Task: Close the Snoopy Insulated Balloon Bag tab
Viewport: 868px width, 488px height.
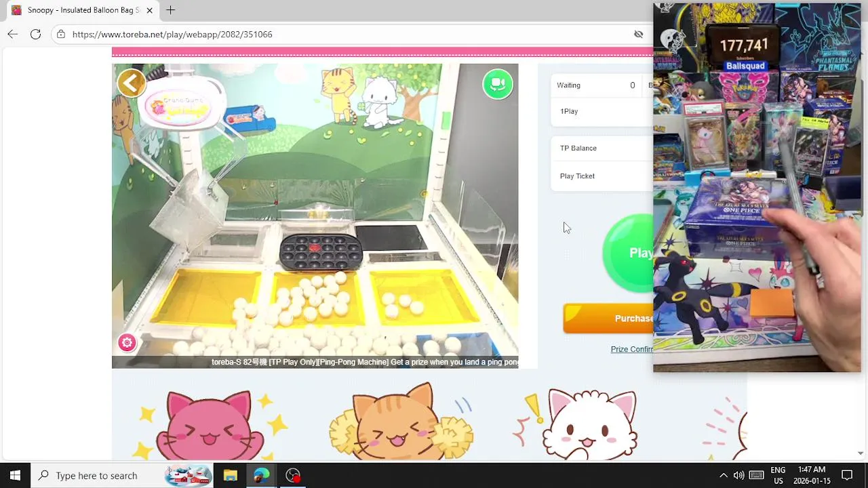Action: 149,10
